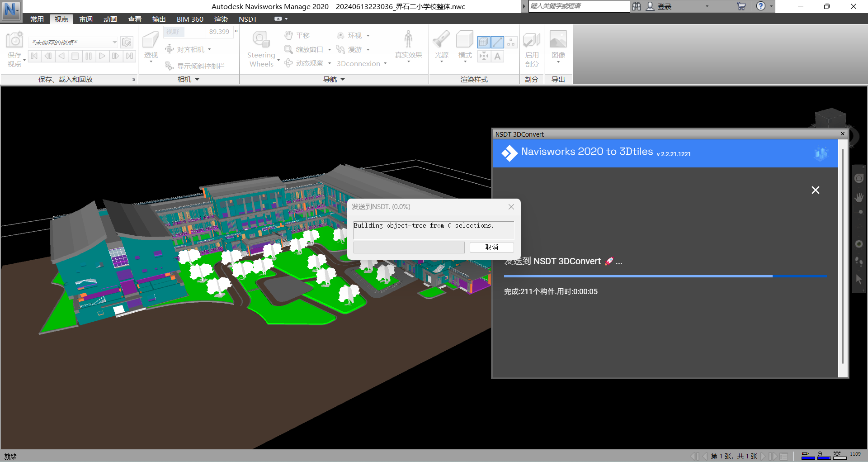Select the Walk footsteps tool

point(340,49)
